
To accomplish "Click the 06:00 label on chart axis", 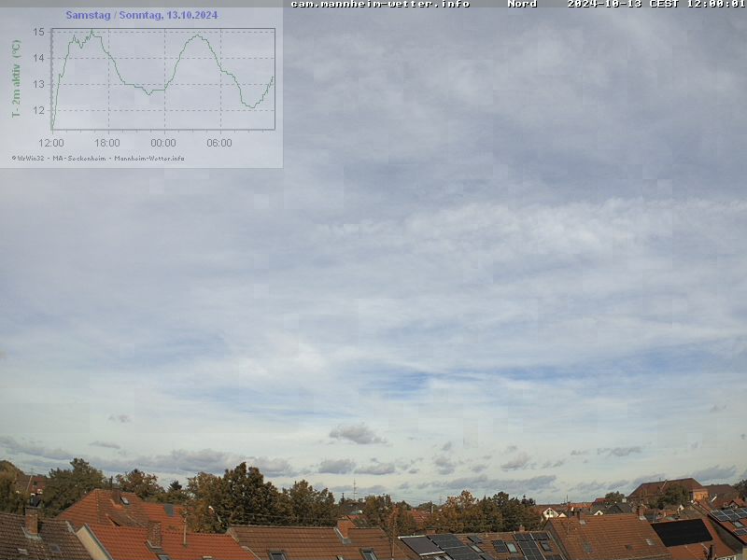I will click(219, 143).
